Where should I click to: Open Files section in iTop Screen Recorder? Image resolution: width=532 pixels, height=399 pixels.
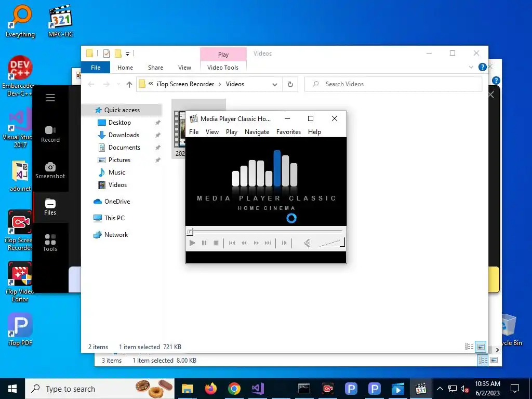point(50,207)
